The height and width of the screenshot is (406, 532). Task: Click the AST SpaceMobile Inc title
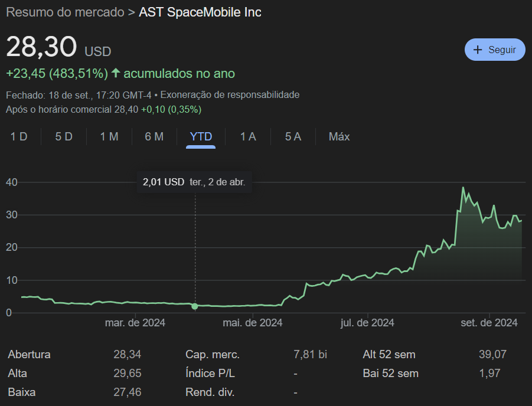point(200,12)
